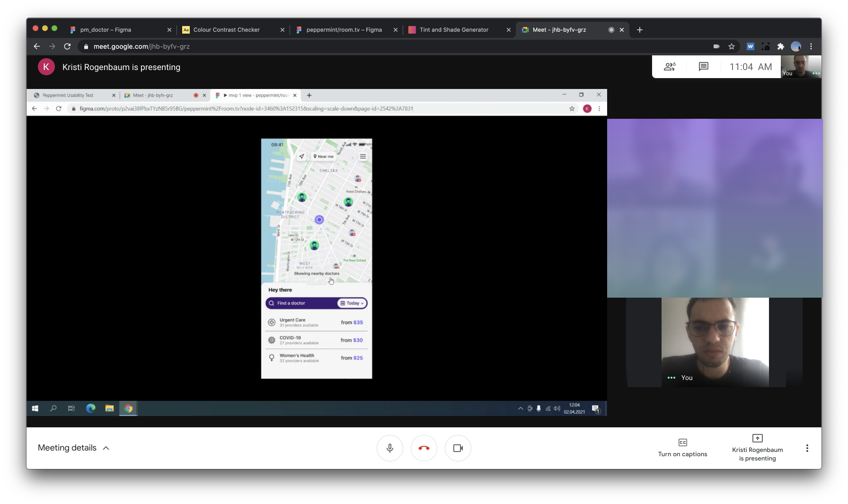Open the Word extension icon in the toolbar
Image resolution: width=848 pixels, height=504 pixels.
[750, 46]
